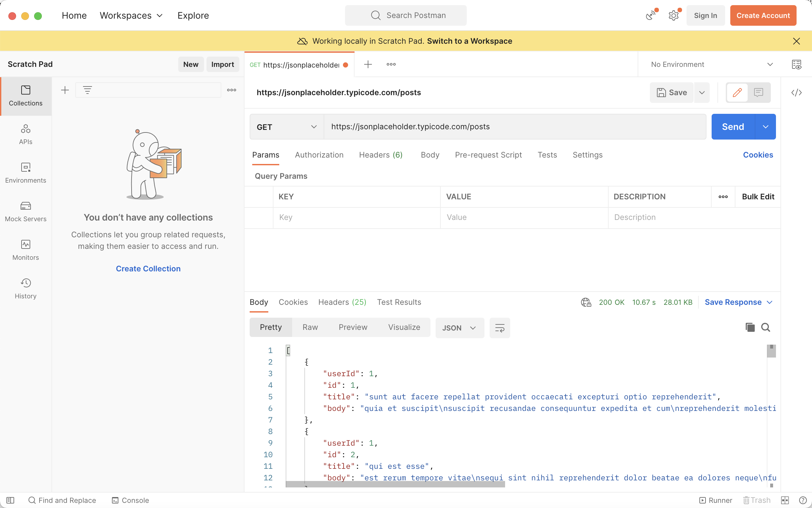Open the JSON format dropdown
This screenshot has height=508, width=812.
[459, 328]
